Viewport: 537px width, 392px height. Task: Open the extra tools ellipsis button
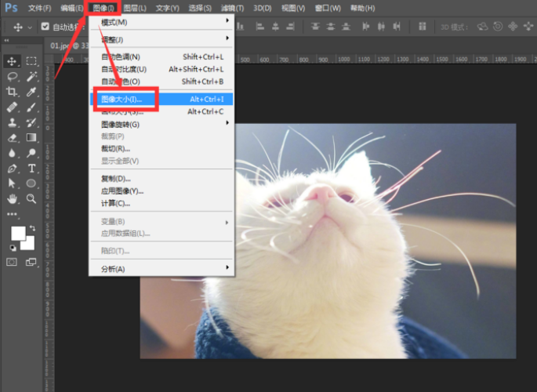(x=12, y=214)
